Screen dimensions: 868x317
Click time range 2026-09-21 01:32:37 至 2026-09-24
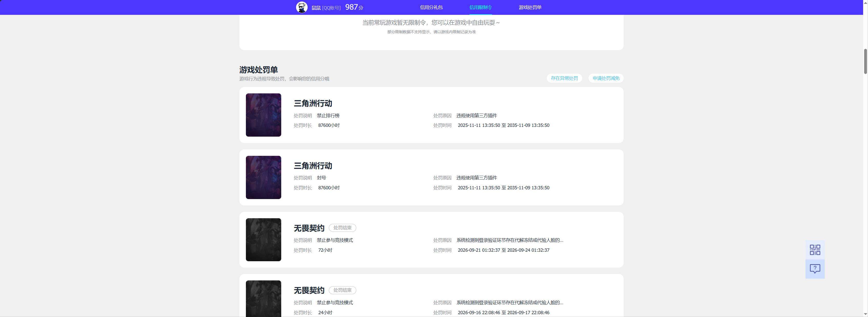[x=504, y=250]
